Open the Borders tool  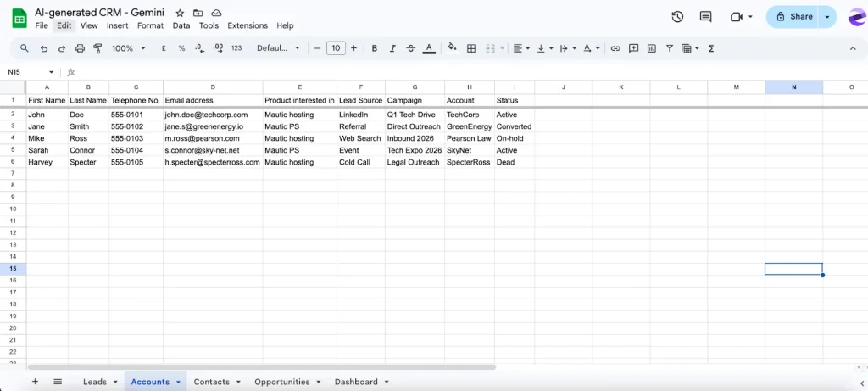point(471,48)
